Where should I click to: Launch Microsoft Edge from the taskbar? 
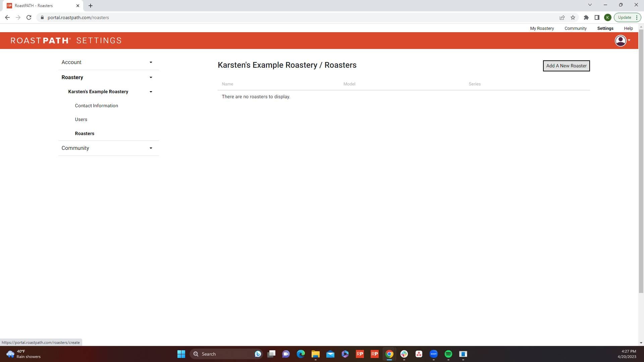[x=301, y=354]
